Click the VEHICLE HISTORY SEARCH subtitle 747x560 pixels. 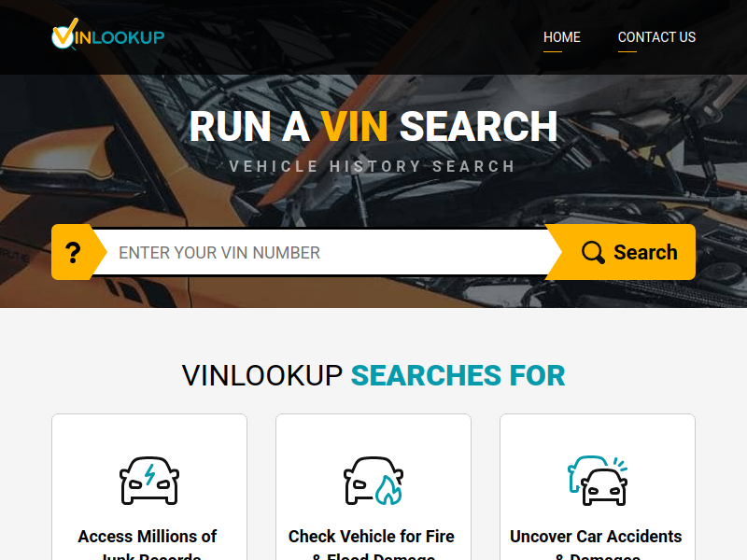(x=372, y=167)
